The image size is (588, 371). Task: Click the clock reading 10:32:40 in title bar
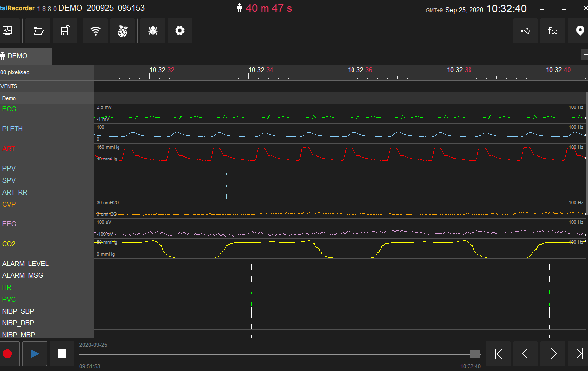tap(506, 9)
